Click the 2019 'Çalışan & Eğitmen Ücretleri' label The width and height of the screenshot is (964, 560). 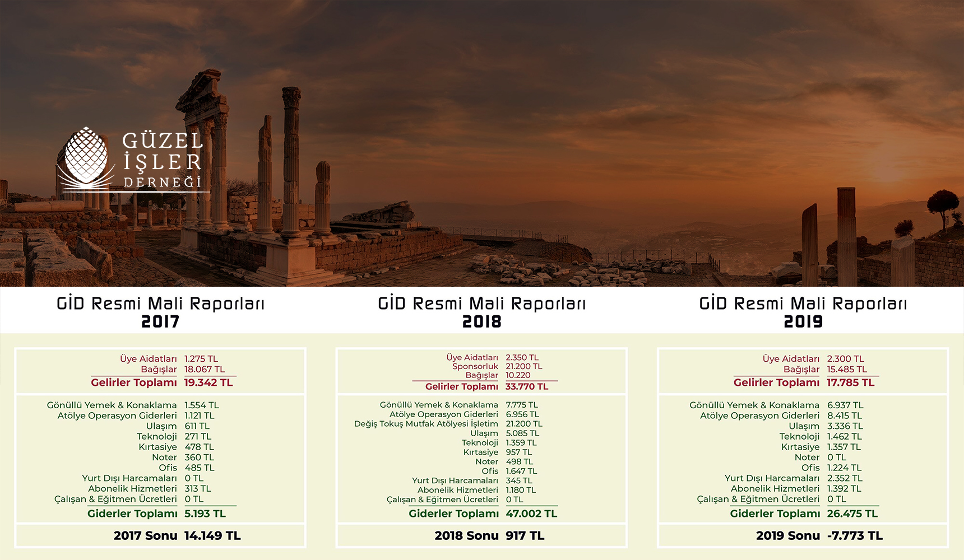click(758, 499)
